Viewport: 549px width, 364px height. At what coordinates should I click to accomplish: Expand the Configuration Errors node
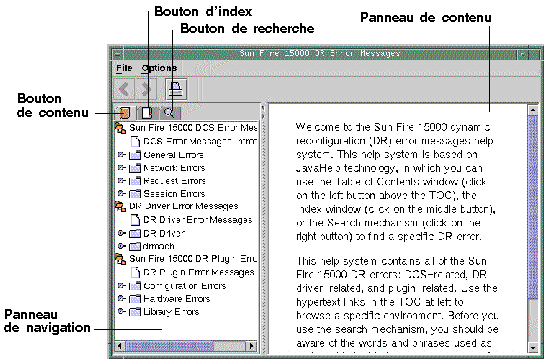pos(121,286)
